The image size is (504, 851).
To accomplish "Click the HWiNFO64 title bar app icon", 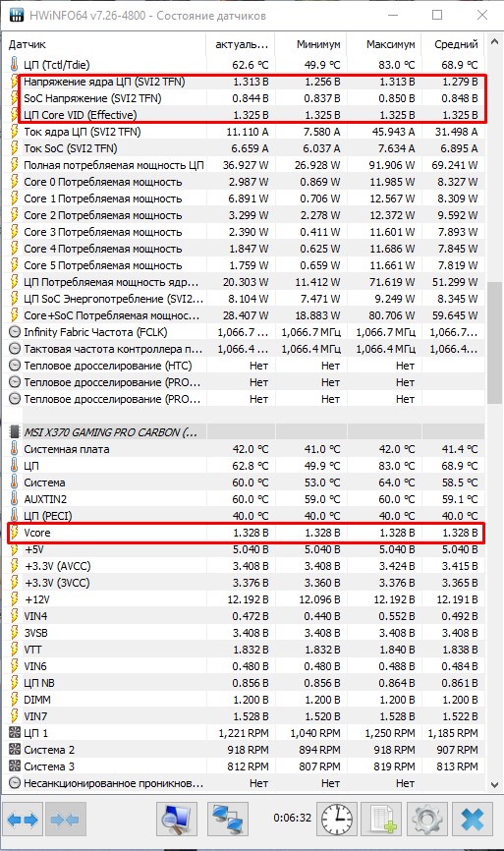I will click(17, 15).
